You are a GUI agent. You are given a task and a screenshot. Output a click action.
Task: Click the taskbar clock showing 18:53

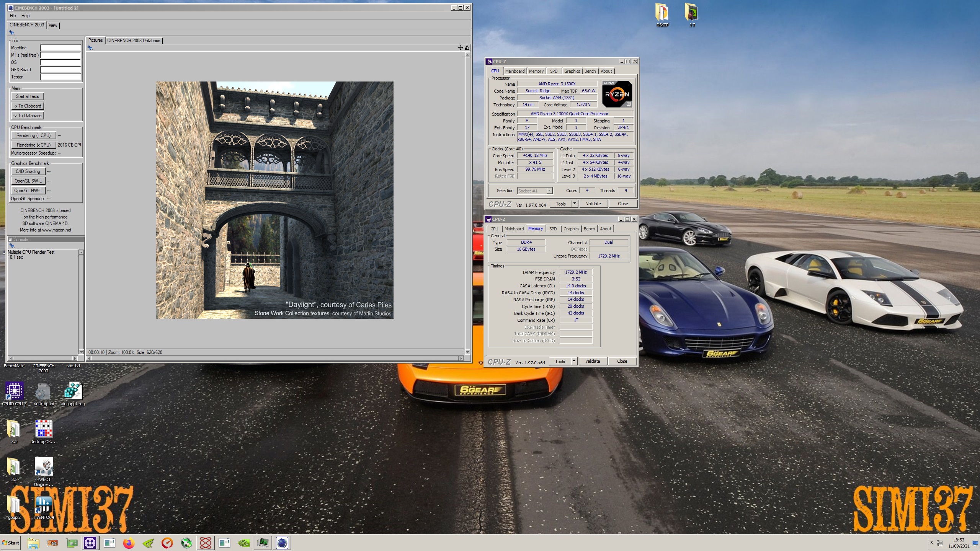click(x=959, y=543)
